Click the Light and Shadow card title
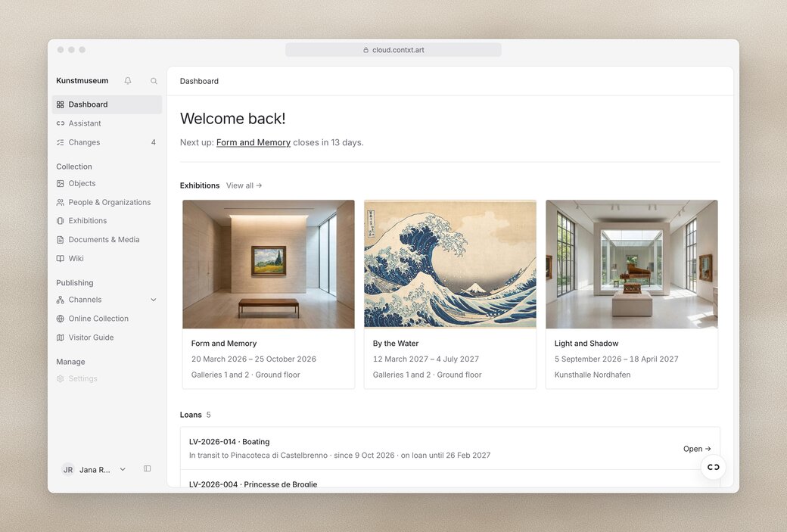 pyautogui.click(x=586, y=344)
